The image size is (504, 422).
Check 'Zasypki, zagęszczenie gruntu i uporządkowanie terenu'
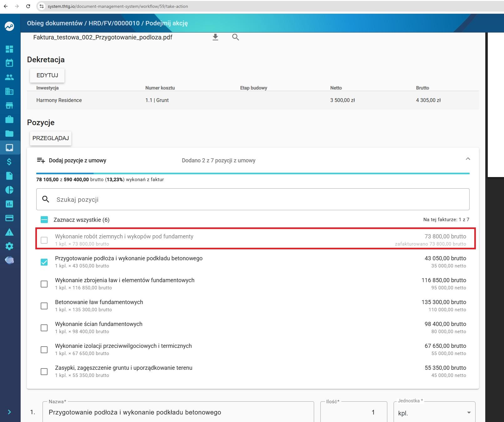44,372
